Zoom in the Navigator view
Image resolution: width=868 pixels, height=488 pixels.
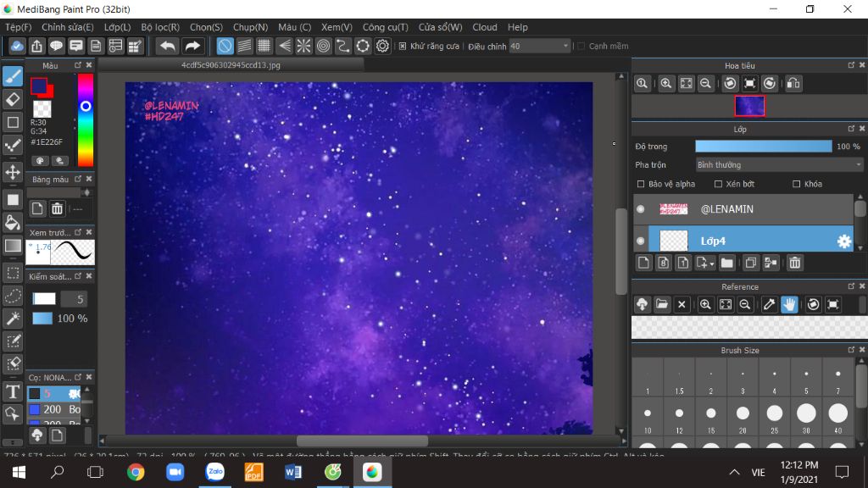click(666, 84)
